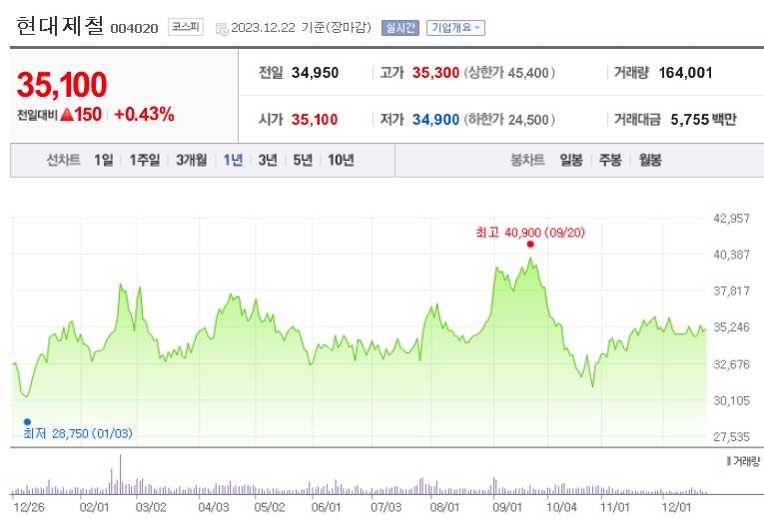Click the 04/03 x-axis date label
Screen dimensions: 764x532
[x=214, y=507]
